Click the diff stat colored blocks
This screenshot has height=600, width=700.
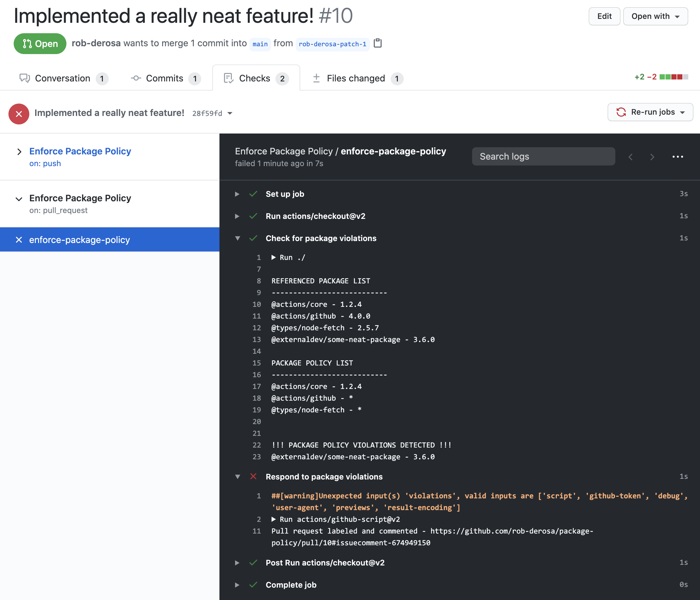[673, 77]
